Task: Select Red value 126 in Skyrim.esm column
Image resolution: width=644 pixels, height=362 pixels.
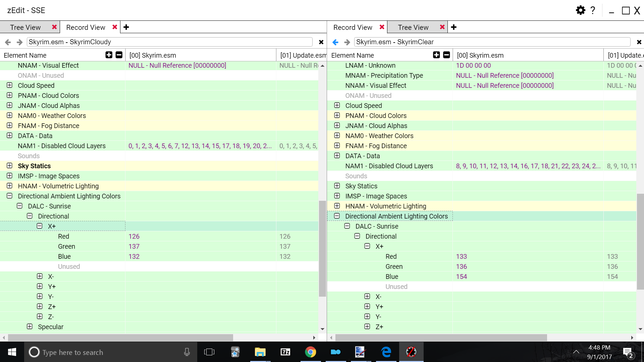Action: [x=134, y=236]
